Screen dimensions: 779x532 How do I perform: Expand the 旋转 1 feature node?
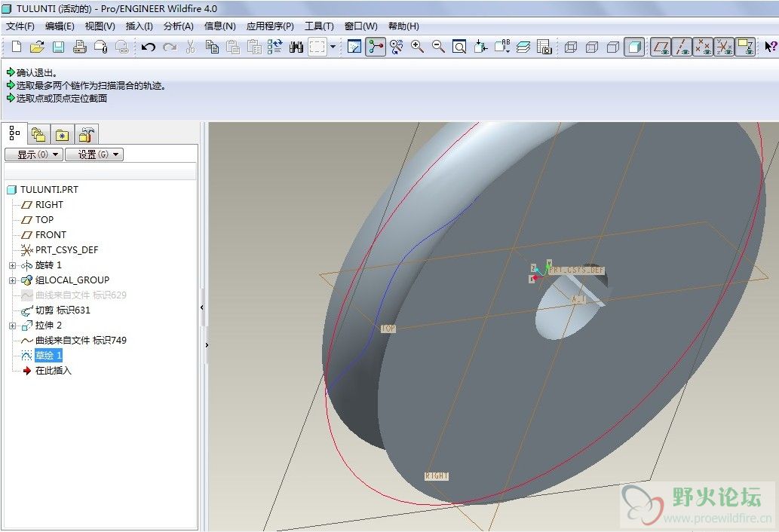pos(12,265)
